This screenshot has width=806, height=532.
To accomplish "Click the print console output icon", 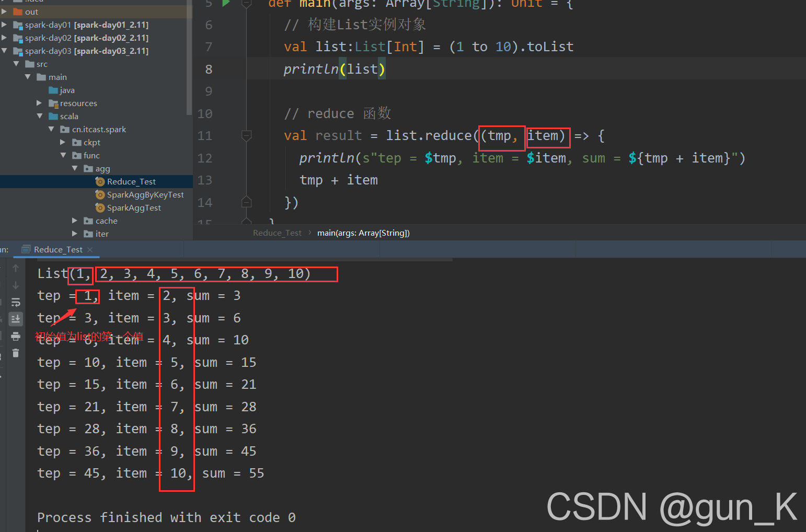I will pos(16,336).
